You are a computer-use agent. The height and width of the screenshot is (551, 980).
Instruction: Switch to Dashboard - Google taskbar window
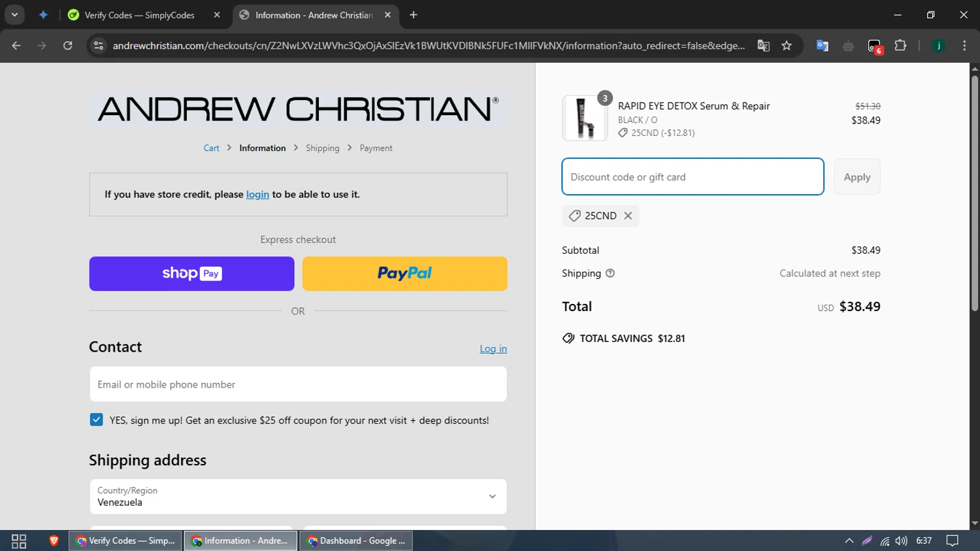357,541
